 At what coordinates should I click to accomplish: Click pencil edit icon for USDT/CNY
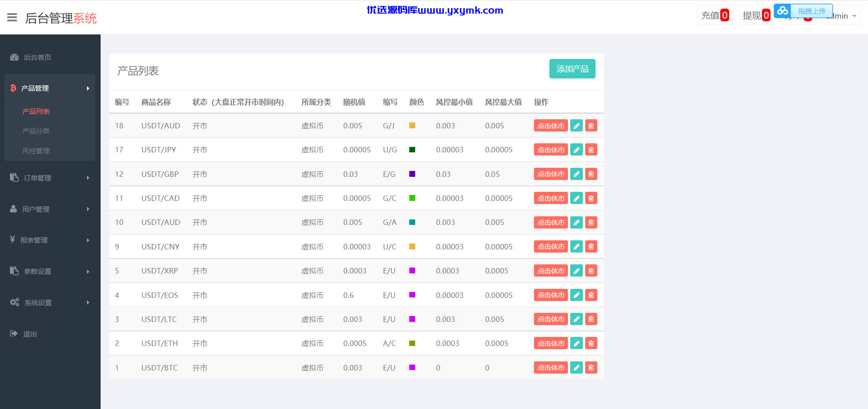pyautogui.click(x=576, y=247)
